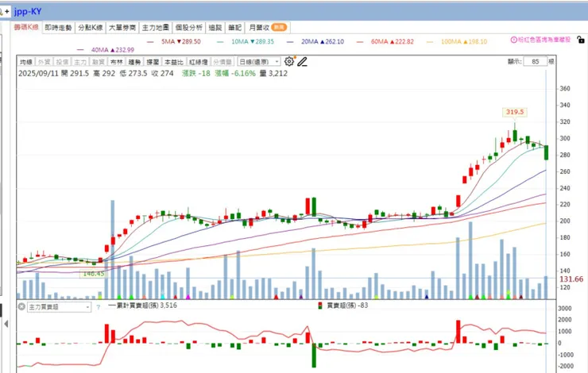The image size is (588, 373).
Task: Open the 月營收 tab
Action: 267,28
